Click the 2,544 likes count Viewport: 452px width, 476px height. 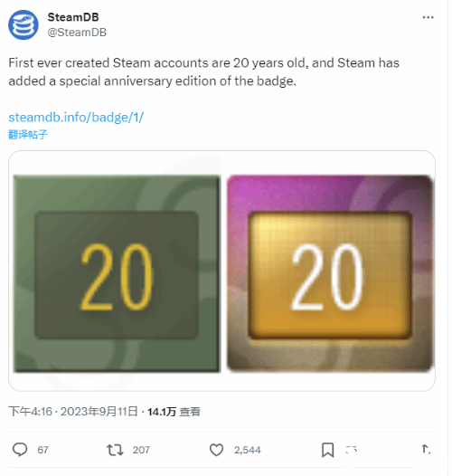click(247, 450)
